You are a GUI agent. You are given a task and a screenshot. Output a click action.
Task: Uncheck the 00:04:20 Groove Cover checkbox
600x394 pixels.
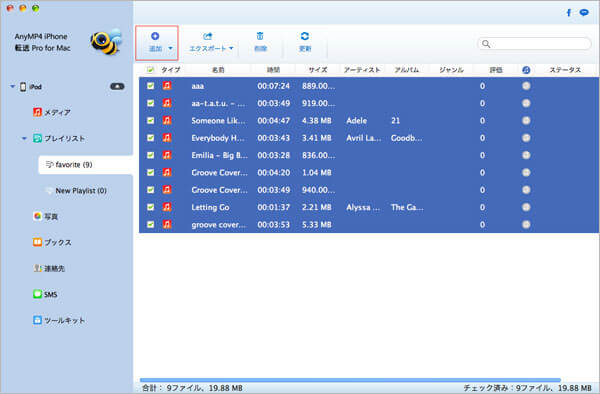point(151,173)
